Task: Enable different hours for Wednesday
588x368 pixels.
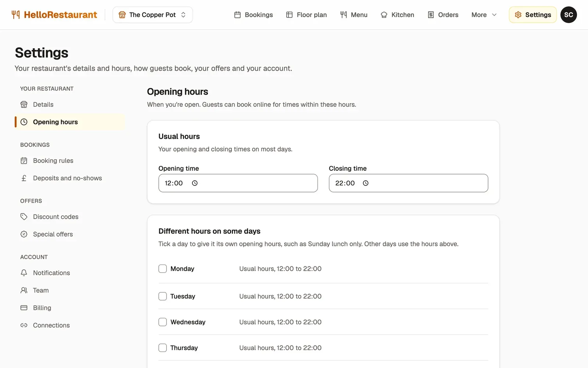Action: click(x=162, y=322)
